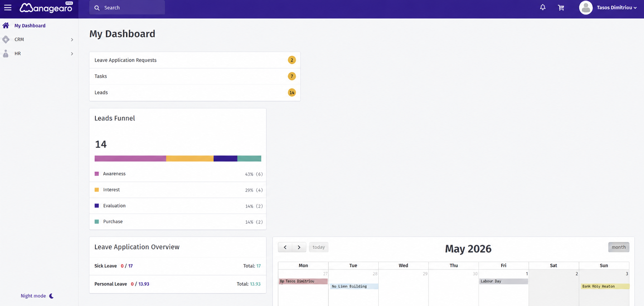The width and height of the screenshot is (644, 306).
Task: Go to the next calendar month
Action: 299,247
